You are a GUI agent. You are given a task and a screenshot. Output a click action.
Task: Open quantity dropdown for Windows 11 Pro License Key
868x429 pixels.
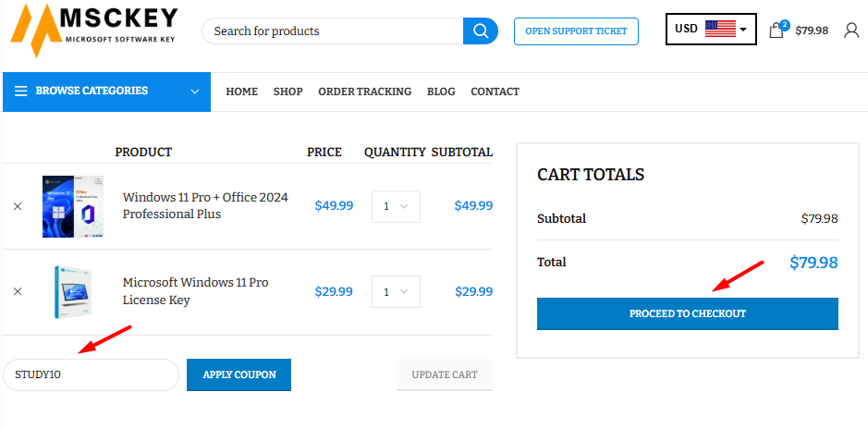396,292
